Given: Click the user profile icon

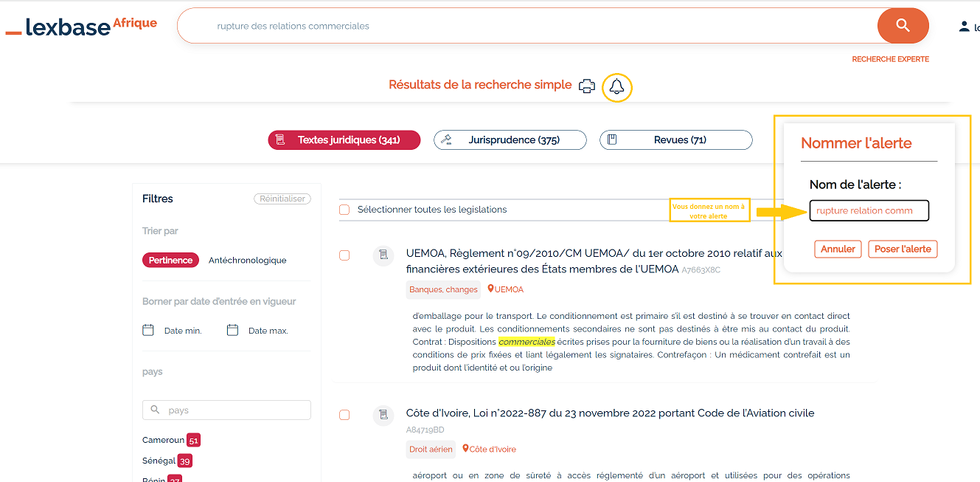Looking at the screenshot, I should [964, 27].
